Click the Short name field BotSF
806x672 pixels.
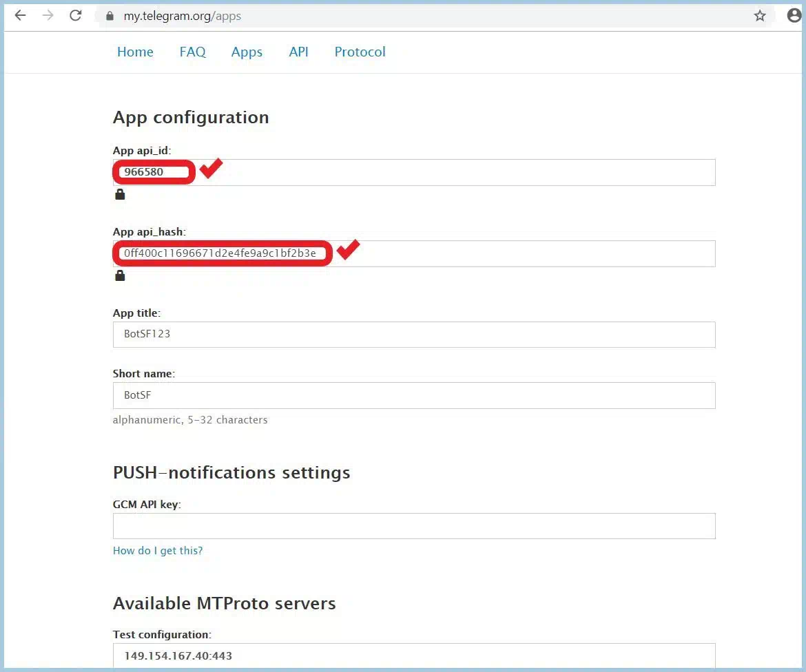[413, 396]
